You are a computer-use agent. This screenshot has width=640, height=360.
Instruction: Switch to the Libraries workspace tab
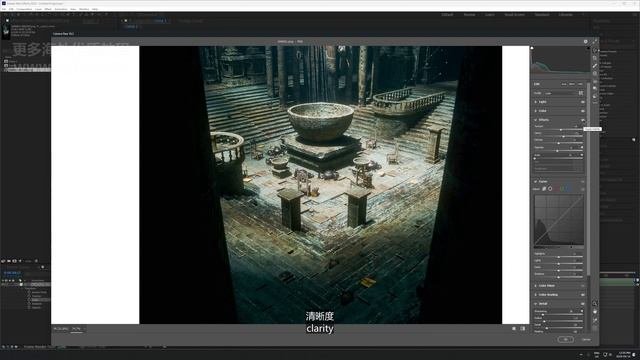tap(565, 15)
